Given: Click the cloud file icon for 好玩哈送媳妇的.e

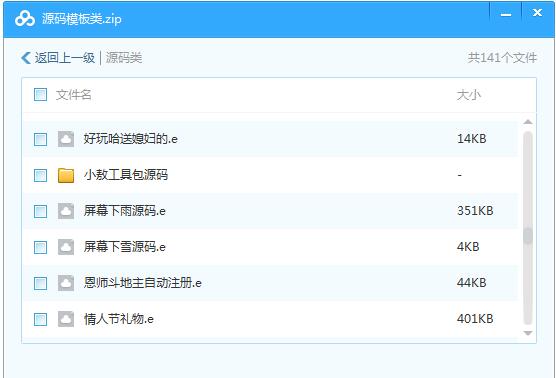Looking at the screenshot, I should point(66,139).
